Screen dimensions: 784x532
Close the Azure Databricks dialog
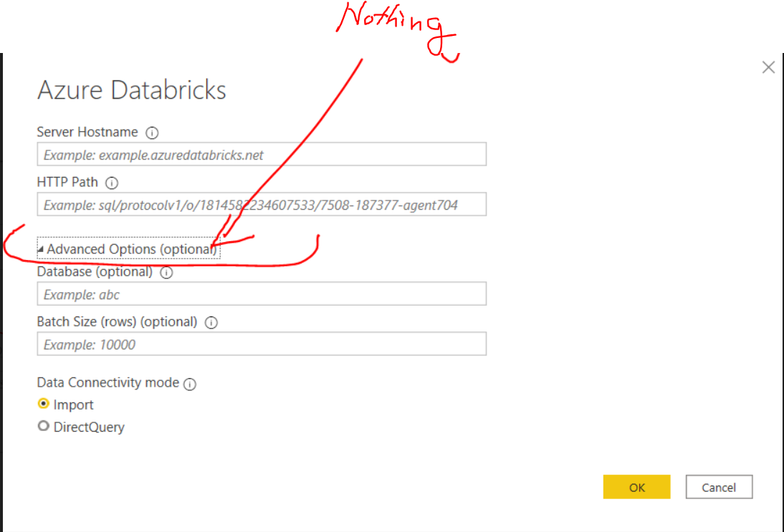[x=768, y=67]
